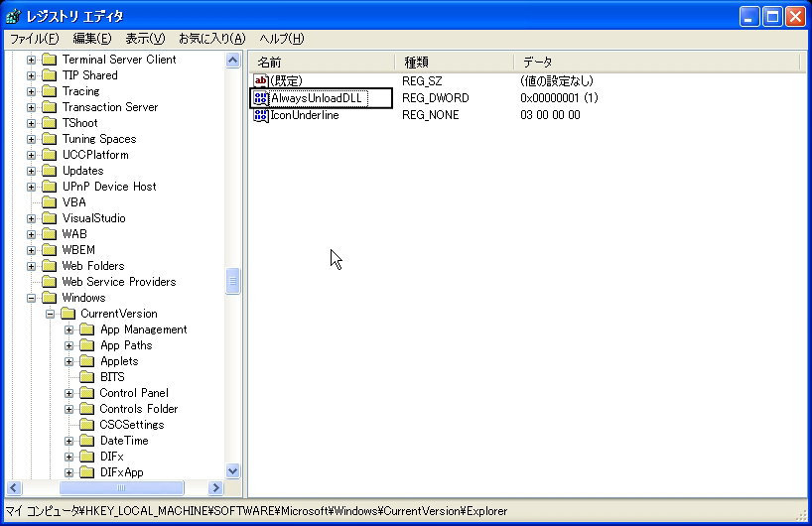
Task: Click the BITS folder icon
Action: click(x=87, y=377)
